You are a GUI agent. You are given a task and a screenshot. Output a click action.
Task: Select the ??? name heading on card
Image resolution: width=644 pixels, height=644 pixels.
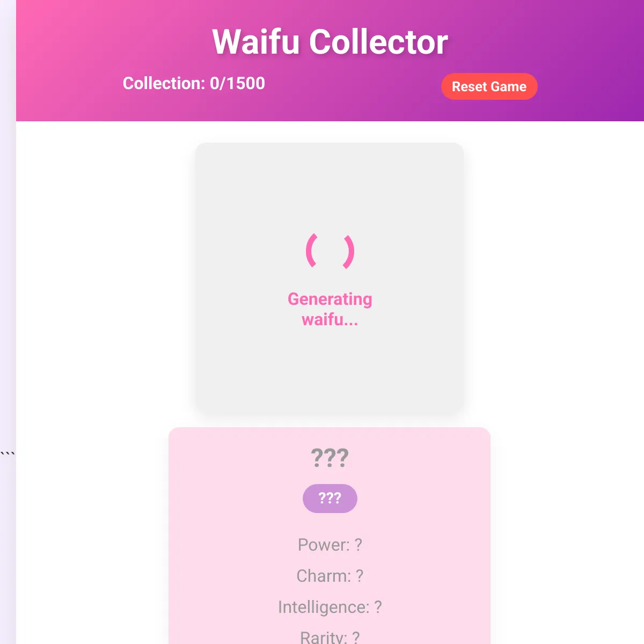pos(330,457)
